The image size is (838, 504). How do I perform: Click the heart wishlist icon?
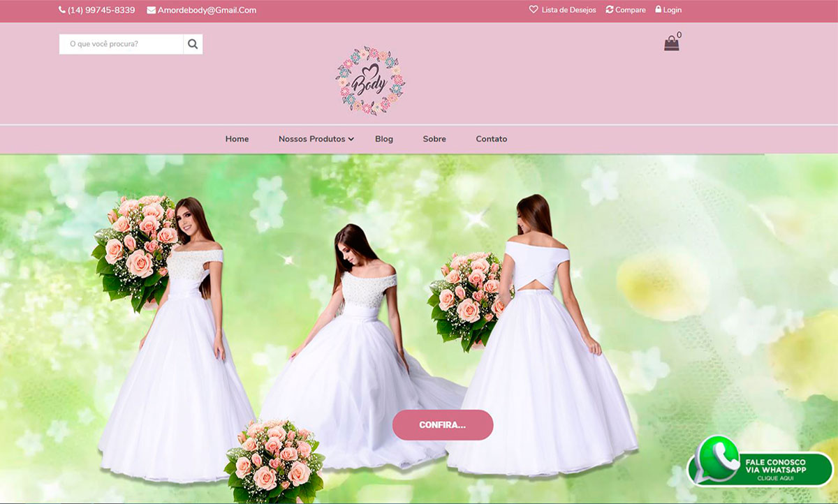pos(534,10)
